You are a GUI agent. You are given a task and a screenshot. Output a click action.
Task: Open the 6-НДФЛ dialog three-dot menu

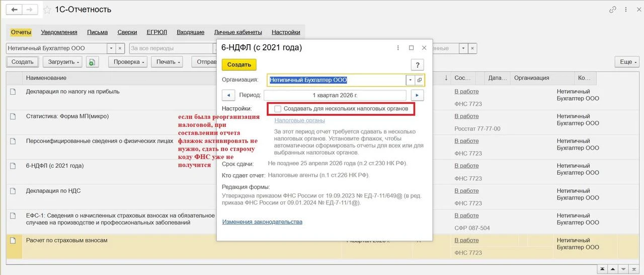pos(398,48)
